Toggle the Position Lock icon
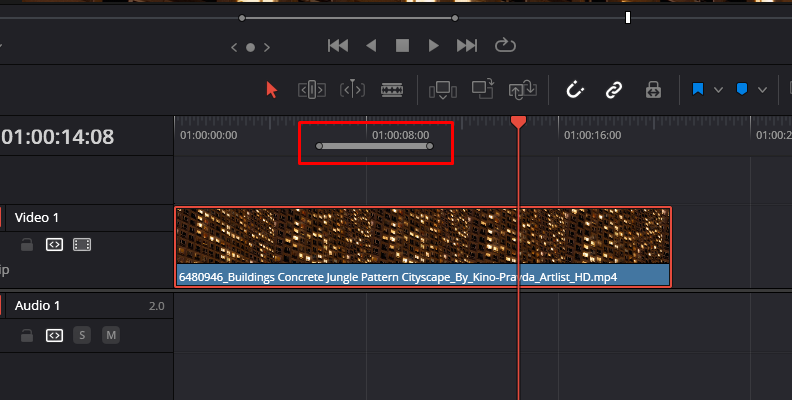The image size is (792, 400). click(x=653, y=90)
